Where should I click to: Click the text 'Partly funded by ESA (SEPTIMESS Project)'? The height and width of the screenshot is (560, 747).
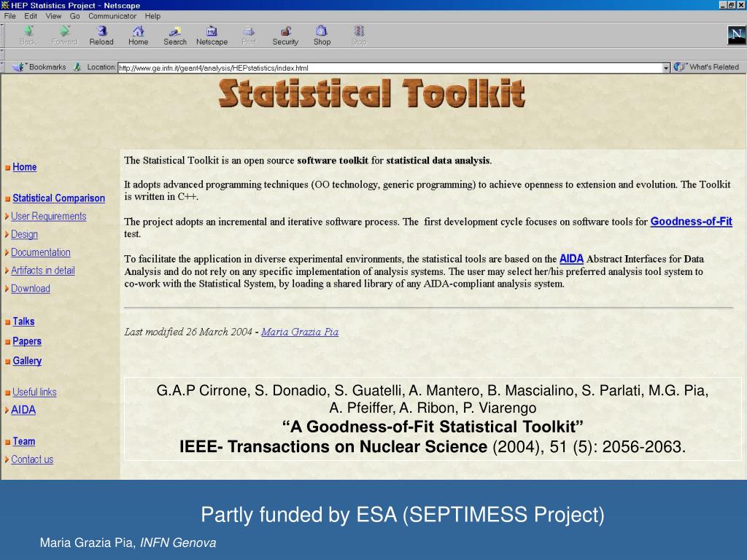[x=403, y=515]
